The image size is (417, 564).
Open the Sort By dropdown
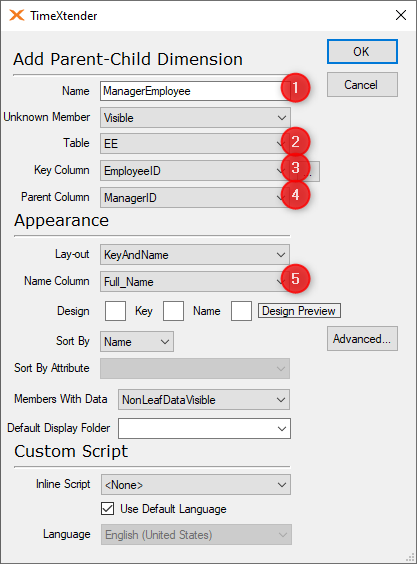pos(137,342)
